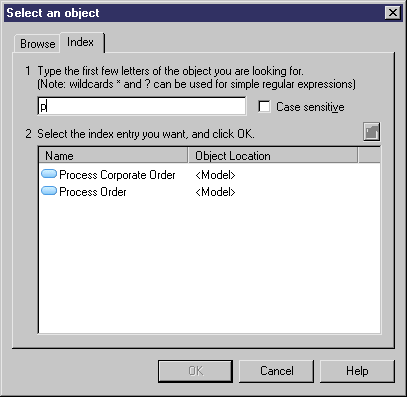Click the Process Corporate Order process icon
Image resolution: width=407 pixels, height=397 pixels.
(49, 174)
